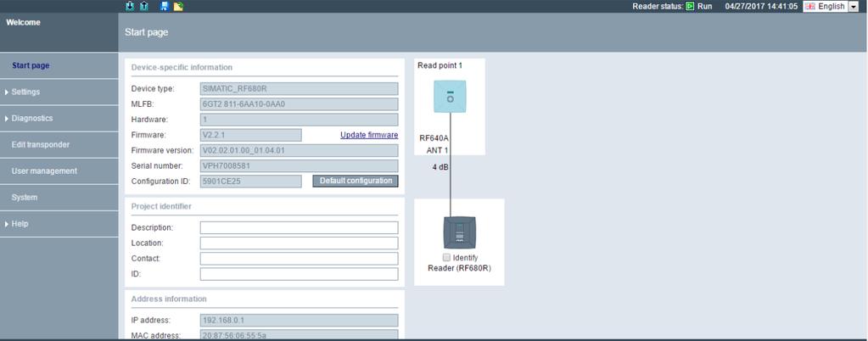Go to Edit transponder

coord(59,144)
